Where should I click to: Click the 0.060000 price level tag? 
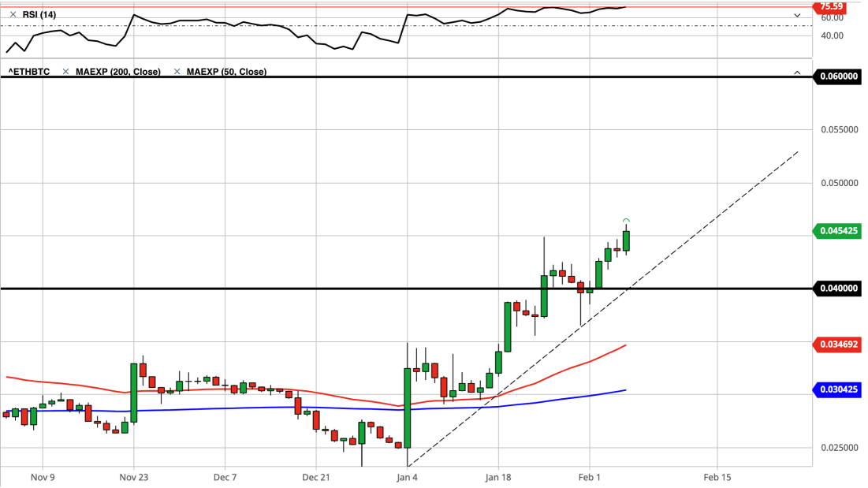[837, 76]
